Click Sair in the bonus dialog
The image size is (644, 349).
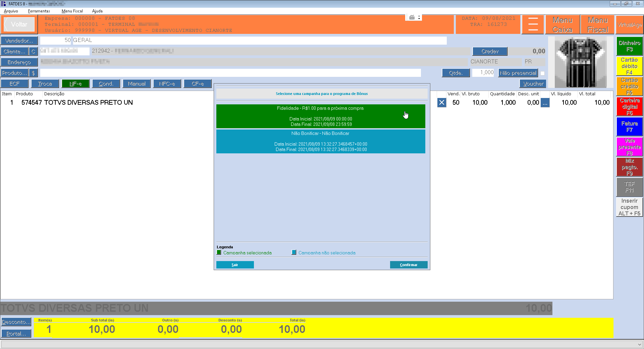(x=235, y=265)
